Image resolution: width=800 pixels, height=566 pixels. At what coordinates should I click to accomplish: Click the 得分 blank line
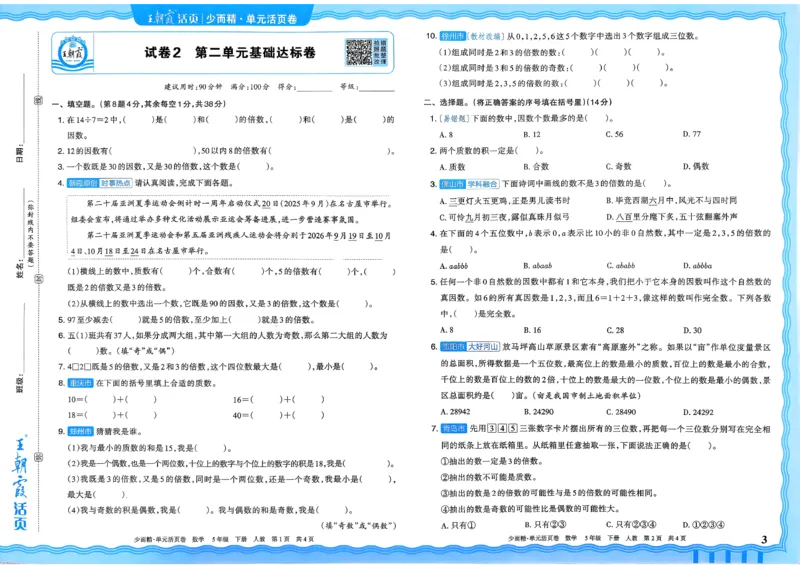(x=315, y=90)
